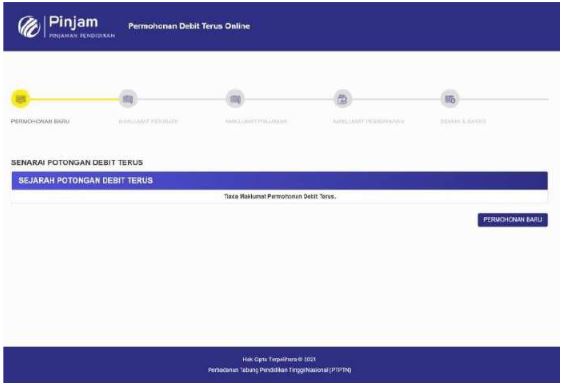Viewport: 564px width, 386px height.
Task: Click the Maklumat Peminjam step label
Action: (148, 121)
